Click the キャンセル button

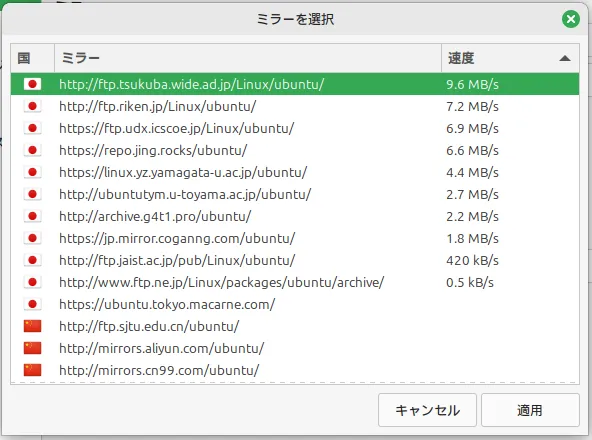(x=427, y=410)
